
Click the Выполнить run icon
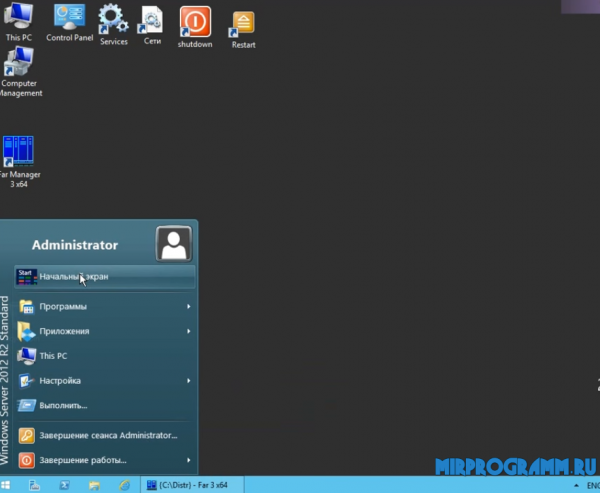click(x=26, y=405)
